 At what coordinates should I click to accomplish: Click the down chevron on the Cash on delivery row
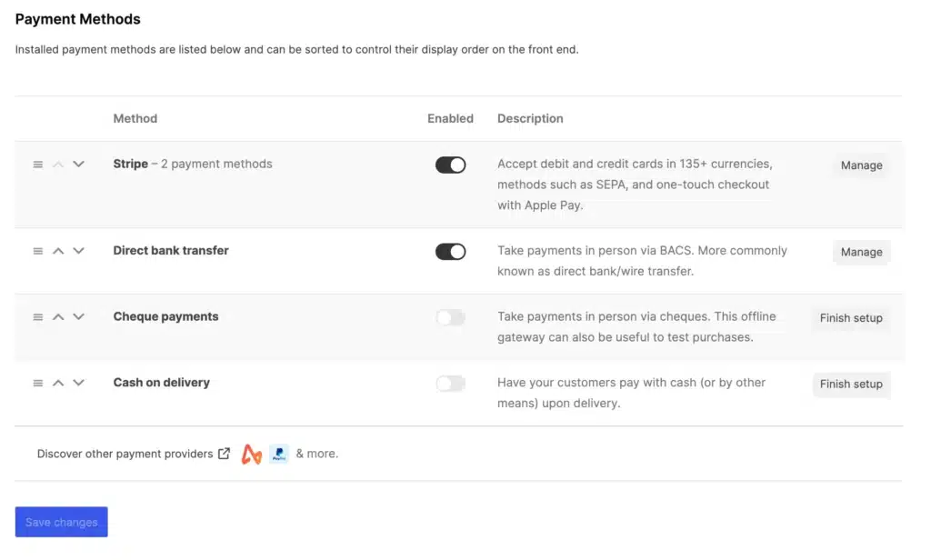pos(78,383)
